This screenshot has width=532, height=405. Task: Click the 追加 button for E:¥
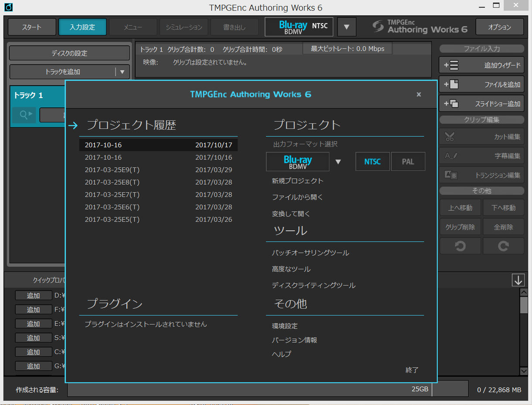pos(34,323)
